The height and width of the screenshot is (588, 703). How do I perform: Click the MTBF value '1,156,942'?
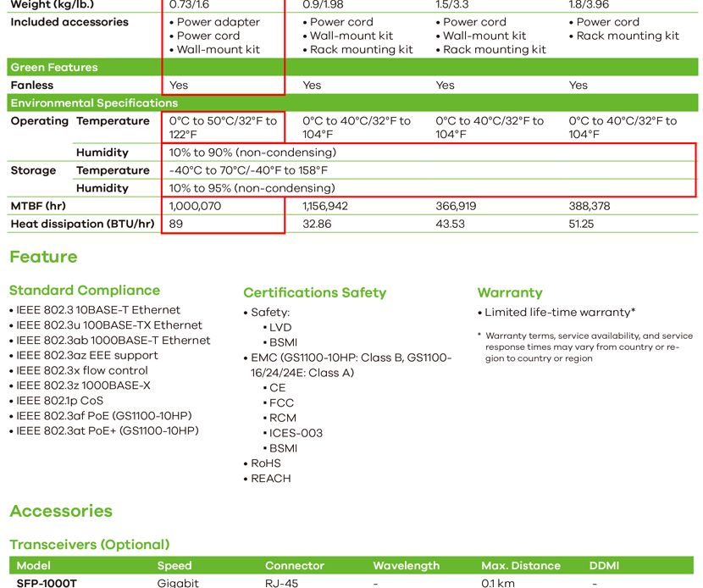pos(325,207)
